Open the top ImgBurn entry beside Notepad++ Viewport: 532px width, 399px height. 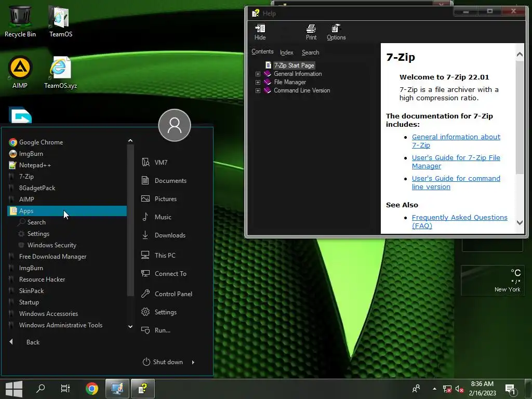[67, 154]
